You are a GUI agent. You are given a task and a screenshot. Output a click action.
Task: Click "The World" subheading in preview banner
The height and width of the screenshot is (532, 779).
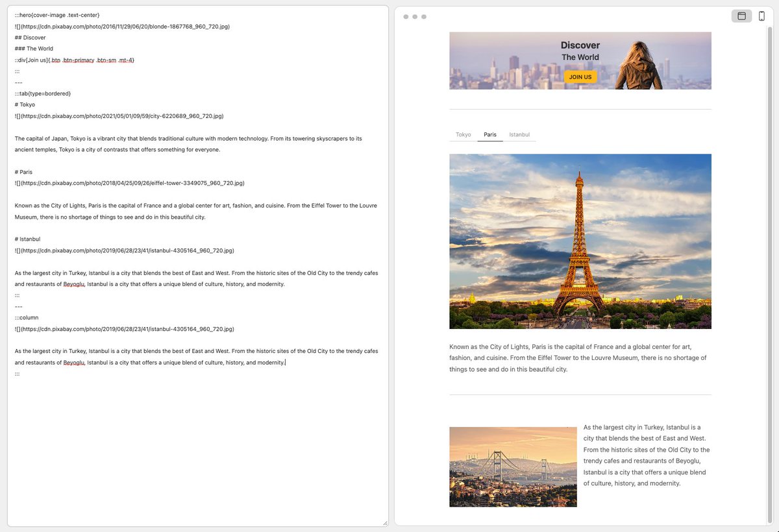tap(580, 57)
